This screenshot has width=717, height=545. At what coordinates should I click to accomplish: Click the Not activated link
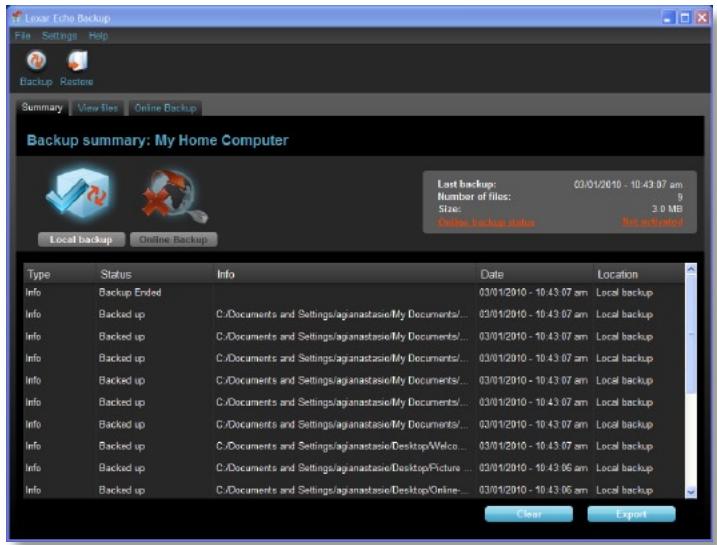tap(653, 222)
